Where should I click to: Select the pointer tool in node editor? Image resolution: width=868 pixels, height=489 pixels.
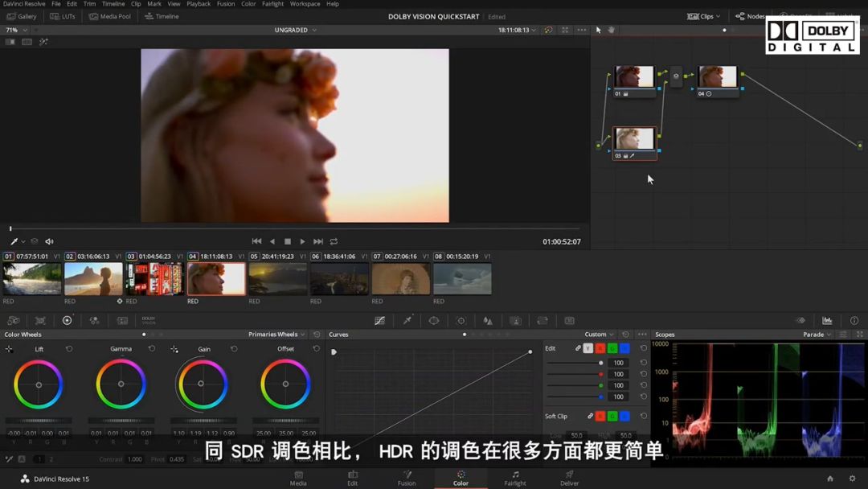[x=599, y=30]
